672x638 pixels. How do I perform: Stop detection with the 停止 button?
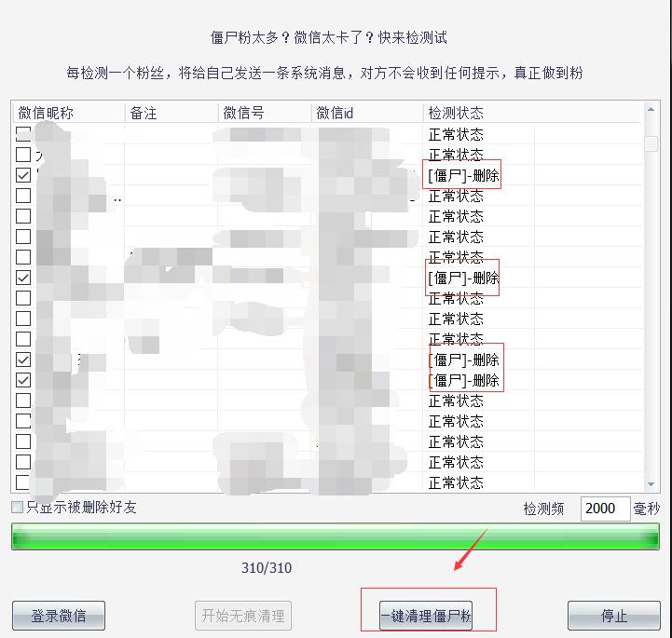(x=613, y=616)
